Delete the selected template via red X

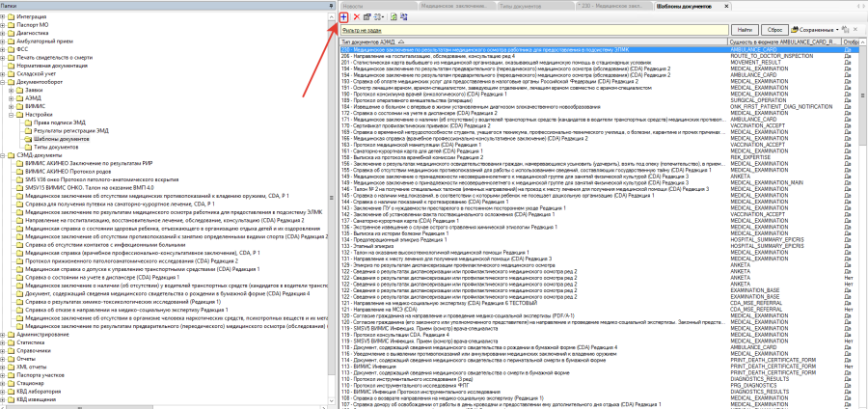(x=356, y=17)
